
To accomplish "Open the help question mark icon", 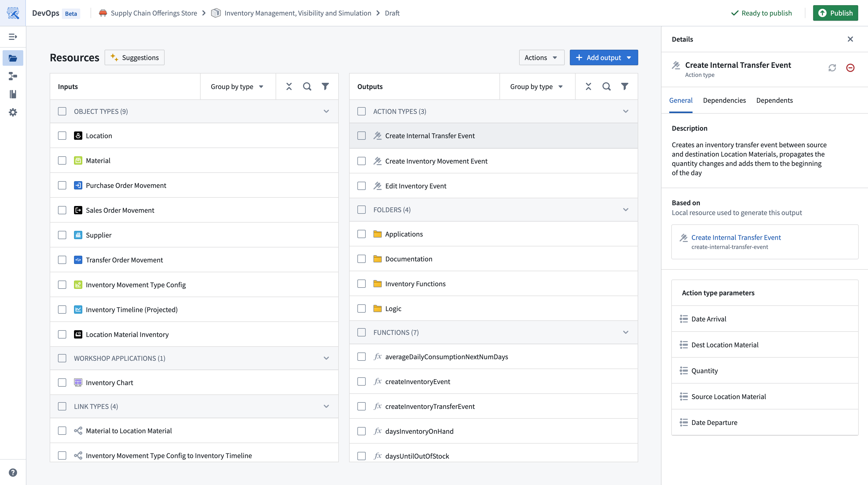I will [13, 473].
